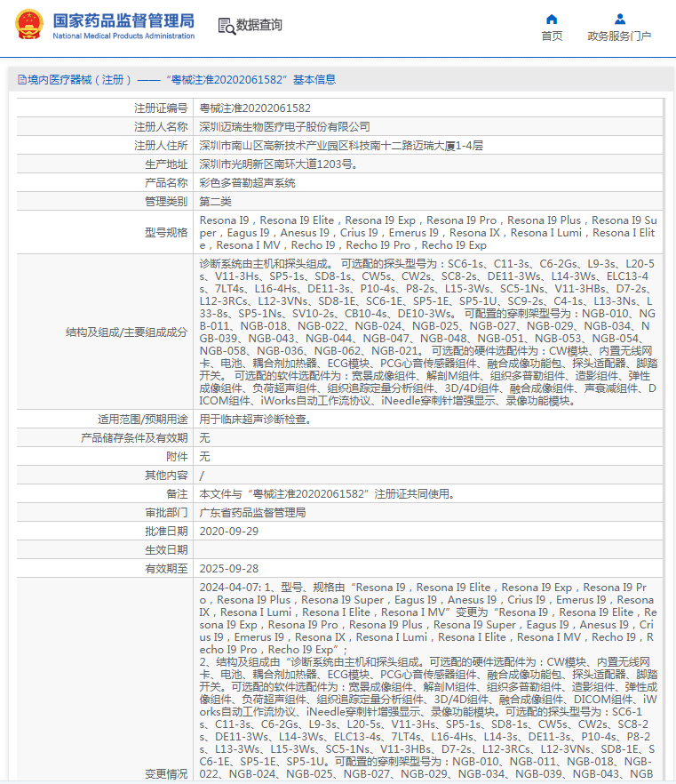Click the product name 彩色多普勒超声系统 cell
The height and width of the screenshot is (784, 676).
(428, 183)
